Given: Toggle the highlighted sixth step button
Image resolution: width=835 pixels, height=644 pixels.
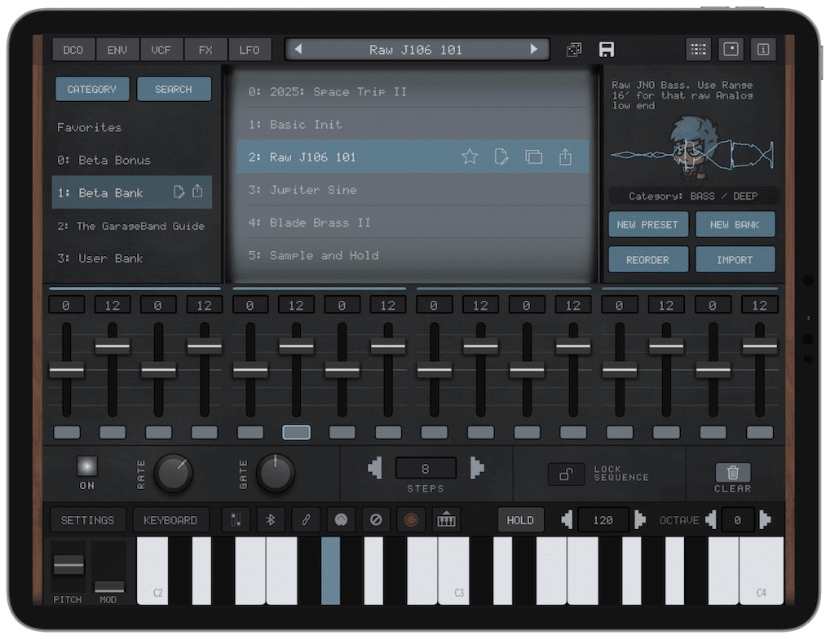Looking at the screenshot, I should pyautogui.click(x=296, y=432).
